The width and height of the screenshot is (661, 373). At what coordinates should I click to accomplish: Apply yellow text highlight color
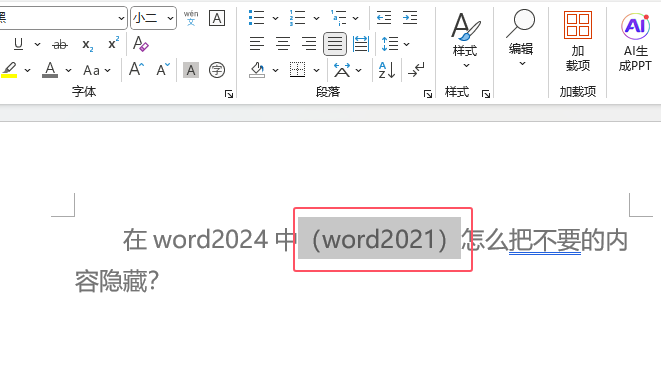pos(9,70)
